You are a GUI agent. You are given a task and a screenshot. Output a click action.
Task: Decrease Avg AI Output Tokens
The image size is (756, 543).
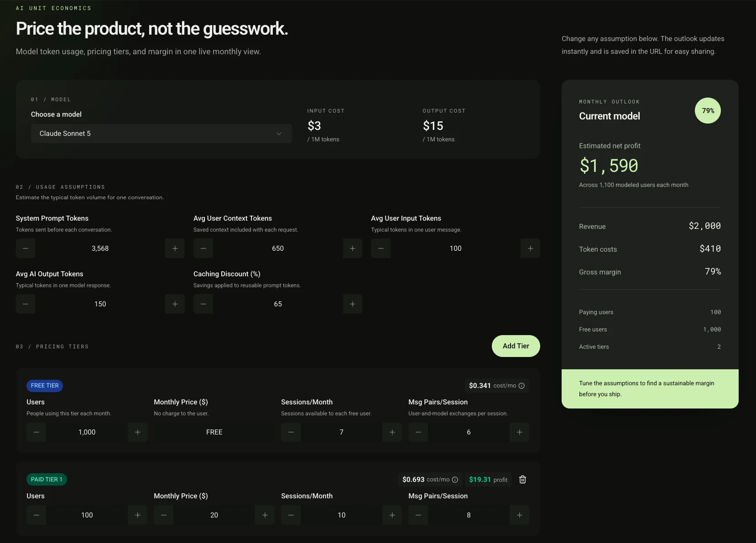point(26,304)
